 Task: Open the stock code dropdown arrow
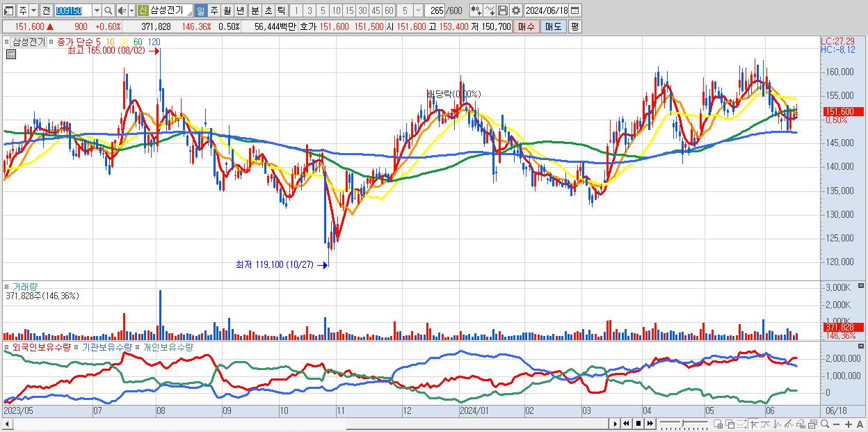pyautogui.click(x=97, y=10)
